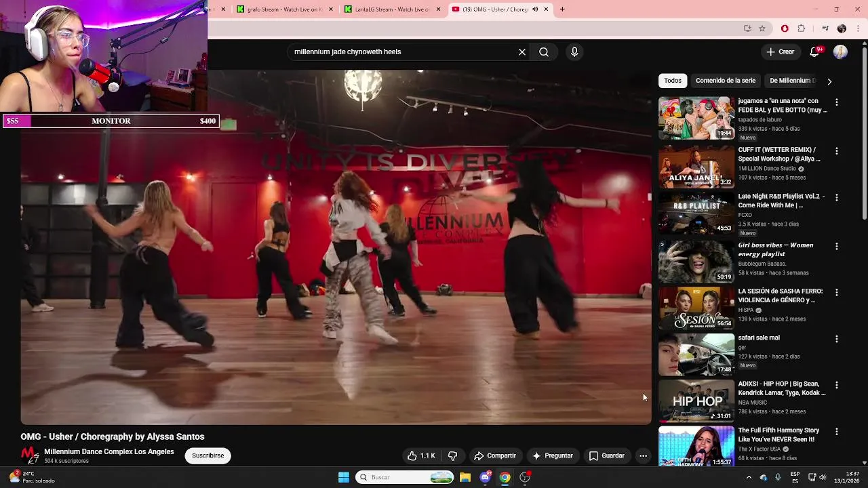868x488 pixels.
Task: Open the Chrome profile avatar
Action: [842, 28]
